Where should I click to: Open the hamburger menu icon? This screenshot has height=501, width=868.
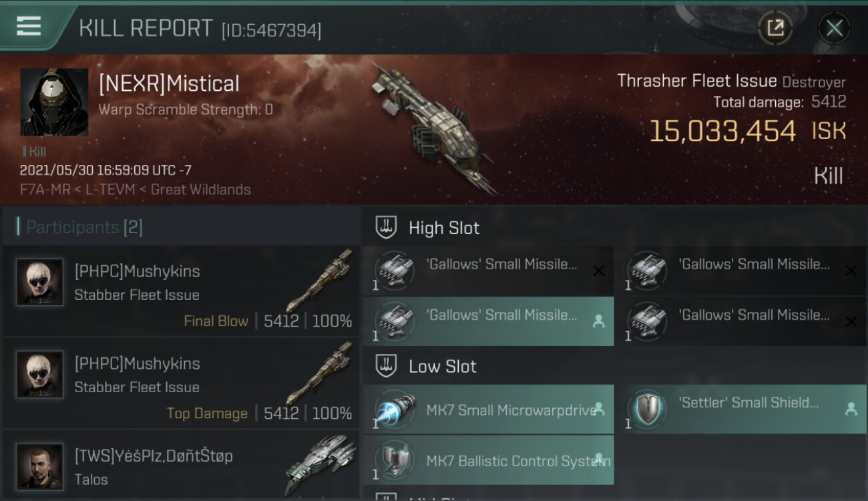(x=29, y=26)
